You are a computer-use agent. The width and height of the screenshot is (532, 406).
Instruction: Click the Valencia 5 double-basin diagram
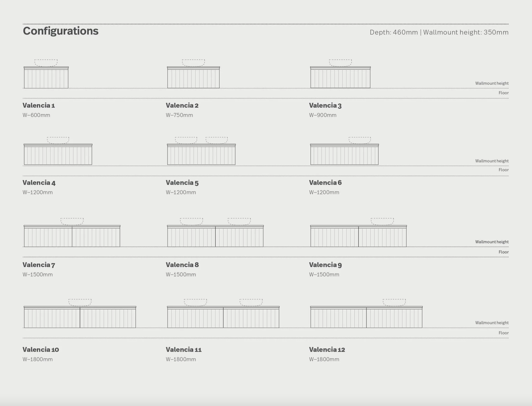tap(201, 154)
